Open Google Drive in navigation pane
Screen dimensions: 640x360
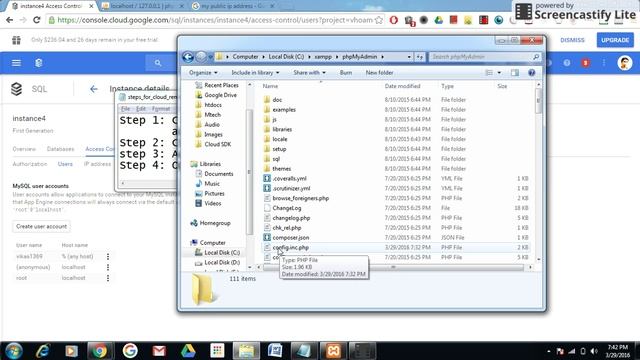point(220,95)
